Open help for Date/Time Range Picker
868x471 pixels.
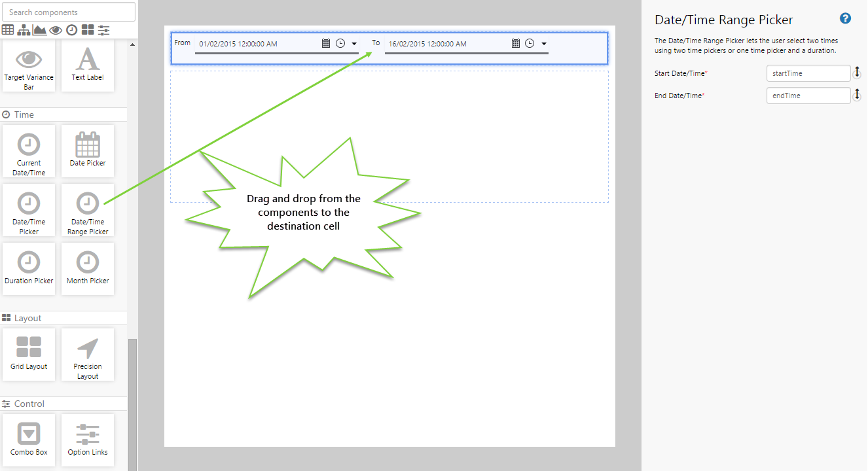pos(845,18)
